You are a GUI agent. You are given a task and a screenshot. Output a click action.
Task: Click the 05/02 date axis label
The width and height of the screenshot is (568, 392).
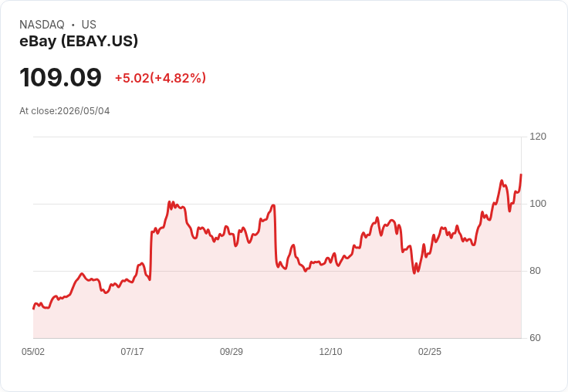point(33,352)
